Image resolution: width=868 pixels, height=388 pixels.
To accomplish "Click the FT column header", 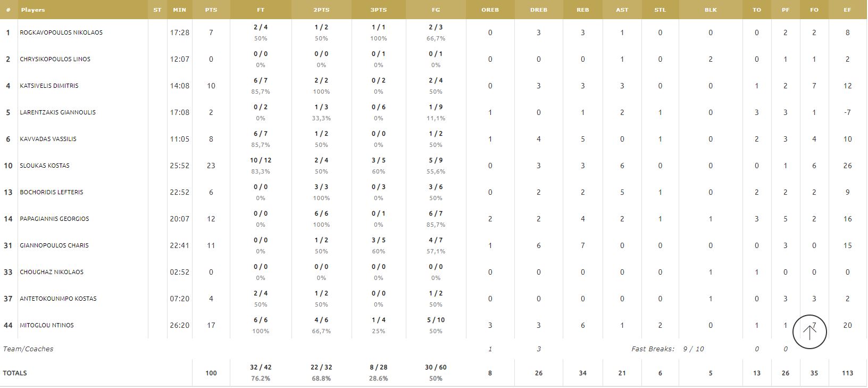I will 261,10.
